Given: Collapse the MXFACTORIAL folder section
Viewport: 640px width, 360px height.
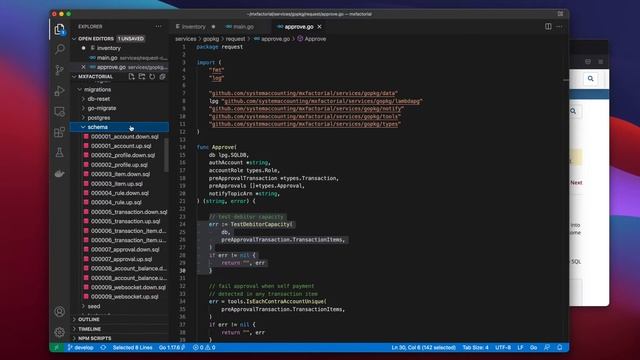Looking at the screenshot, I should [x=75, y=77].
